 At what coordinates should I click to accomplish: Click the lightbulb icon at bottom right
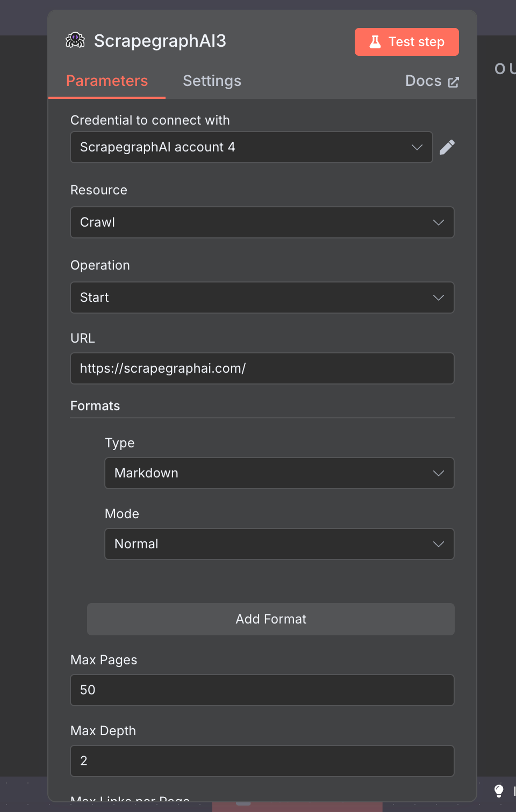click(x=499, y=791)
